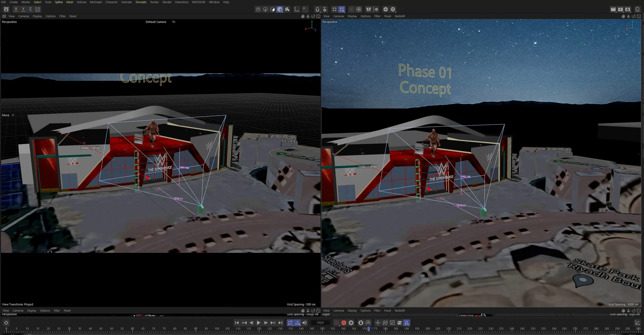Select Polygons mode icon
Viewport: 644px width, 335px height.
coord(273,9)
